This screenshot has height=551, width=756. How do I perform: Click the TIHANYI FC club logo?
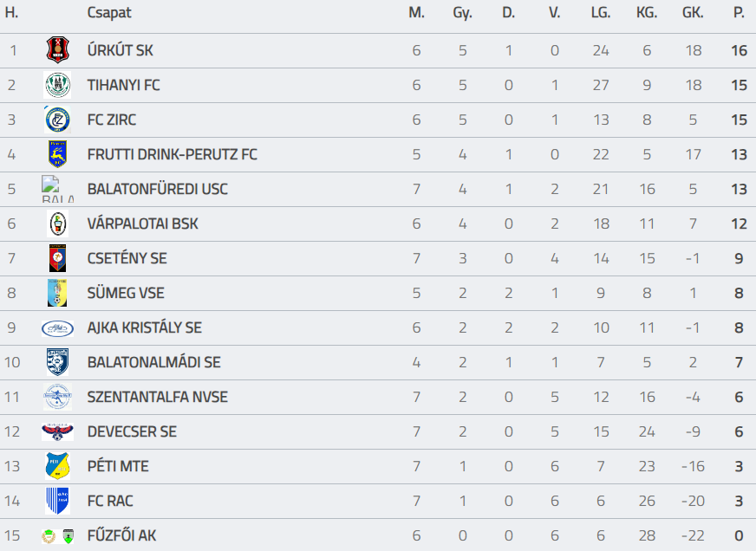[57, 85]
